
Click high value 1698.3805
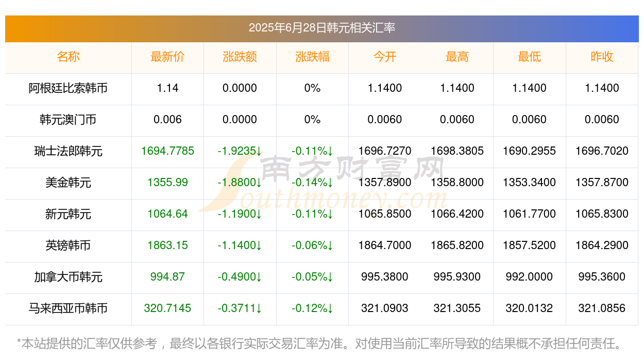(457, 151)
